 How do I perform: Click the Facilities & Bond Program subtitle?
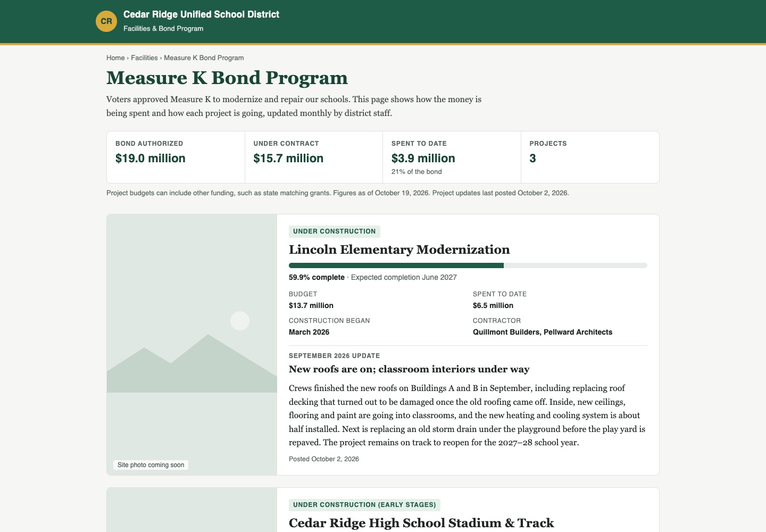point(163,29)
